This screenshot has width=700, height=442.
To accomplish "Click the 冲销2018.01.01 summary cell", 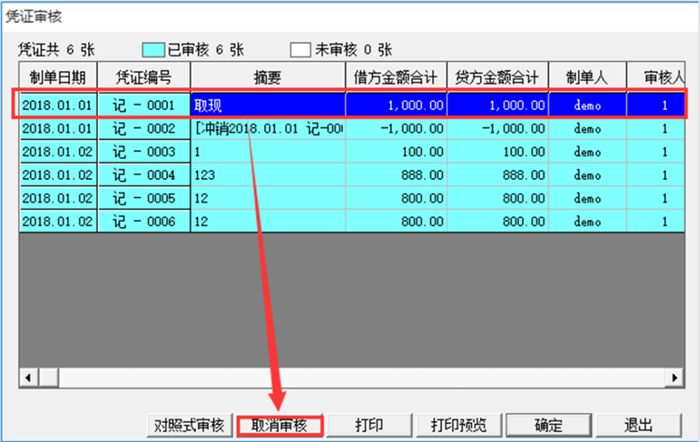I will coord(268,129).
